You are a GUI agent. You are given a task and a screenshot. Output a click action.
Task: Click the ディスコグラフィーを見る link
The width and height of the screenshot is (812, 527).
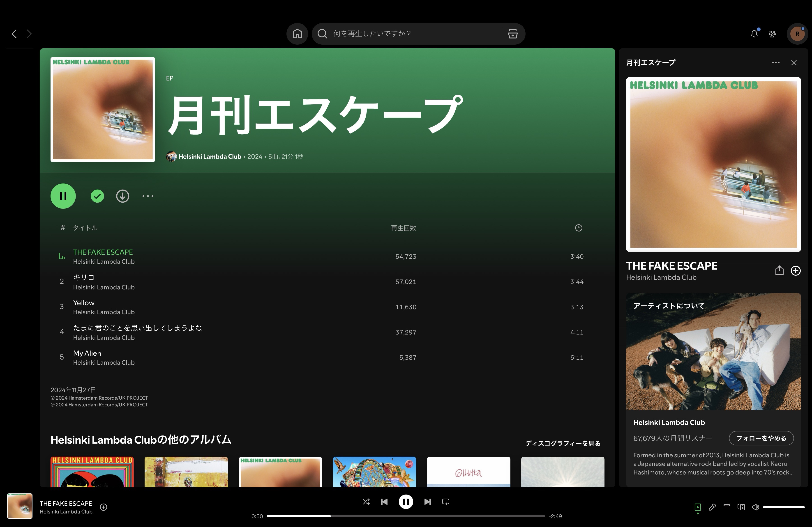pyautogui.click(x=563, y=443)
